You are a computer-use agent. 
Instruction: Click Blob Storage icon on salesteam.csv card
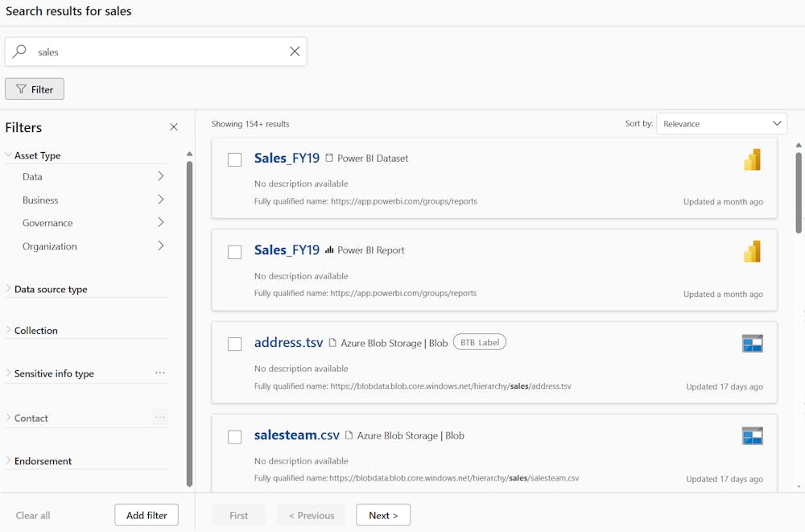(752, 436)
